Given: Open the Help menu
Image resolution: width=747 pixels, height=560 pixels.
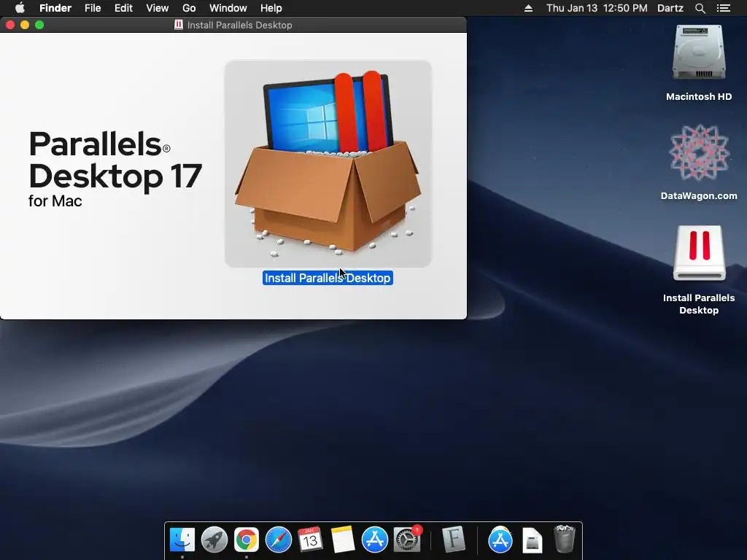Looking at the screenshot, I should pyautogui.click(x=271, y=8).
